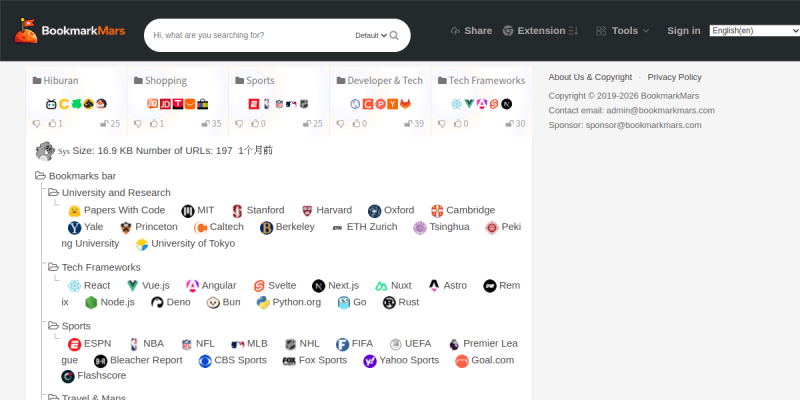Open the Next.js bookmark
Image resolution: width=800 pixels, height=400 pixels.
click(x=336, y=286)
